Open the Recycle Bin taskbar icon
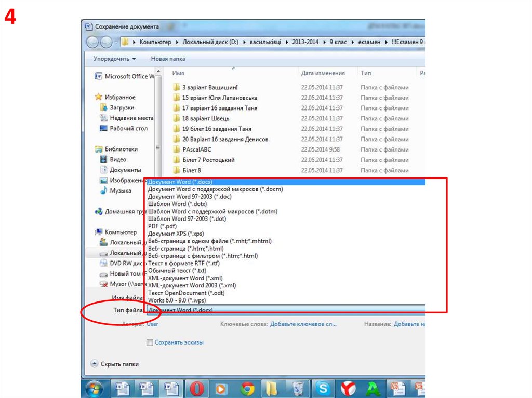532x398 pixels. (x=298, y=388)
